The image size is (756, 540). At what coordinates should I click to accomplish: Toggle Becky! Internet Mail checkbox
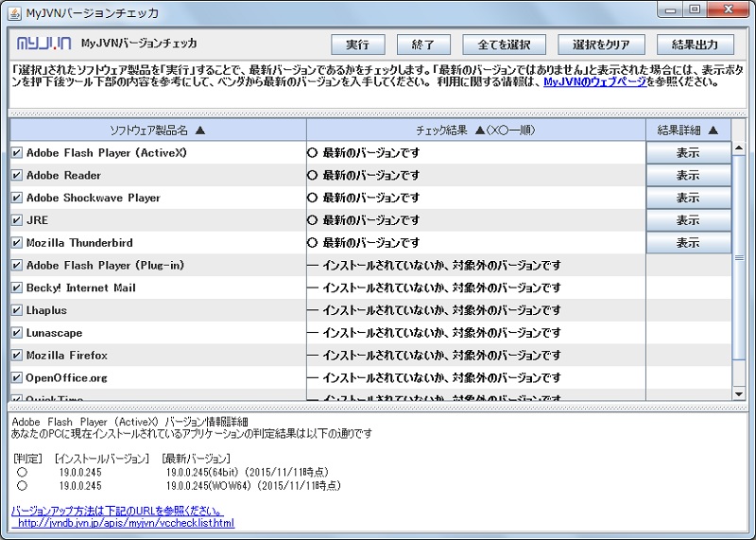point(17,287)
